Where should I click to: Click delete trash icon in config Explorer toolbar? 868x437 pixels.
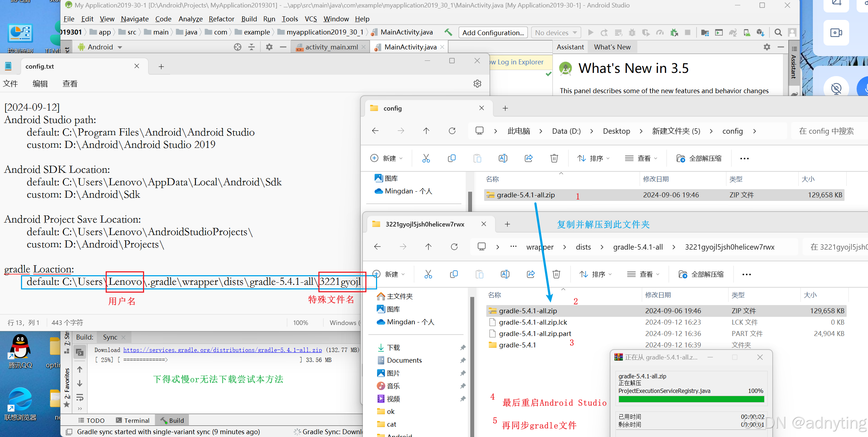click(x=554, y=158)
